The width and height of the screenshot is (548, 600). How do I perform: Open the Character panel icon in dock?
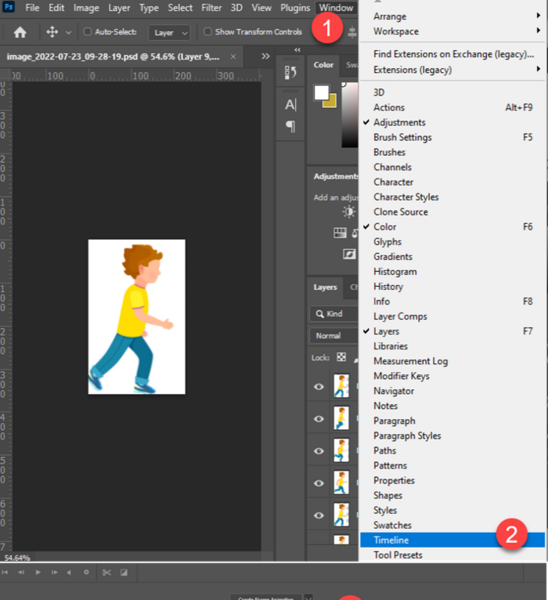pyautogui.click(x=290, y=104)
